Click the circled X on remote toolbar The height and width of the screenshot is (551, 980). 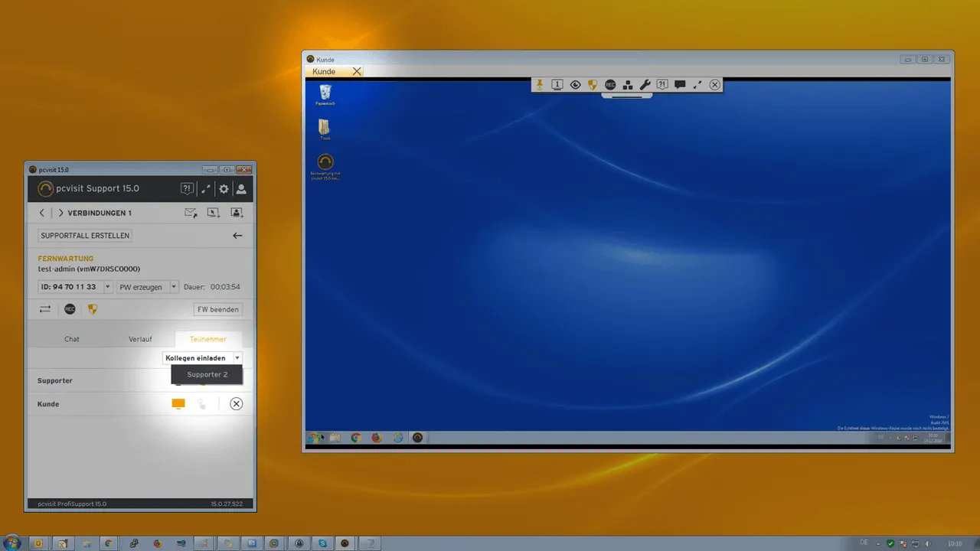[715, 85]
